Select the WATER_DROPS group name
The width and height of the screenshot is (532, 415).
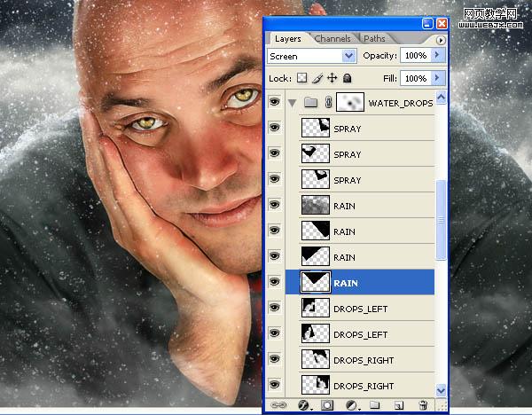[x=401, y=103]
